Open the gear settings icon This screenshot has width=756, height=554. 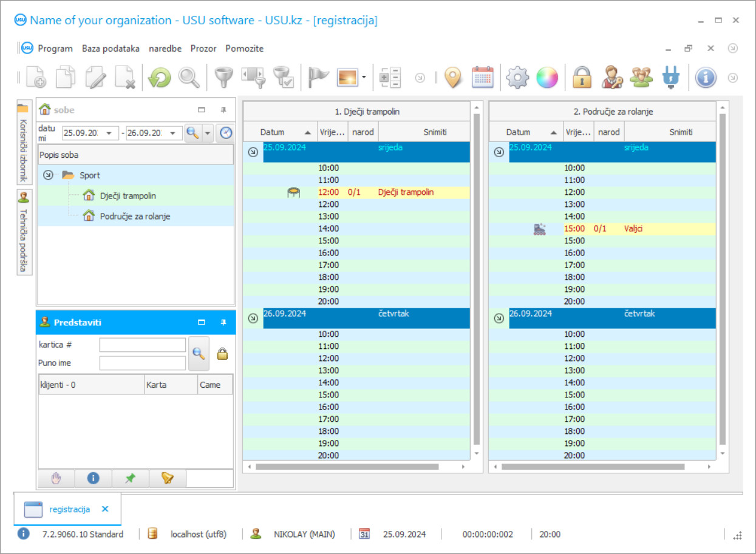click(x=517, y=78)
